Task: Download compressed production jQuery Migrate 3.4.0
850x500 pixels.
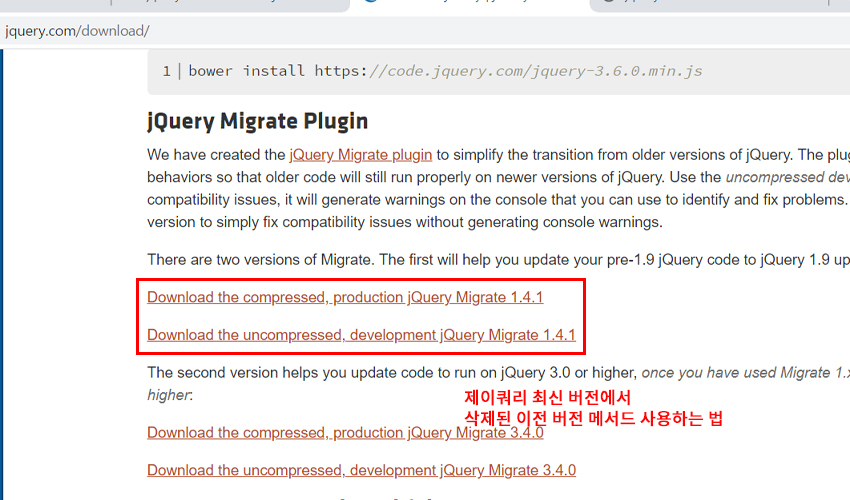Action: click(x=345, y=433)
